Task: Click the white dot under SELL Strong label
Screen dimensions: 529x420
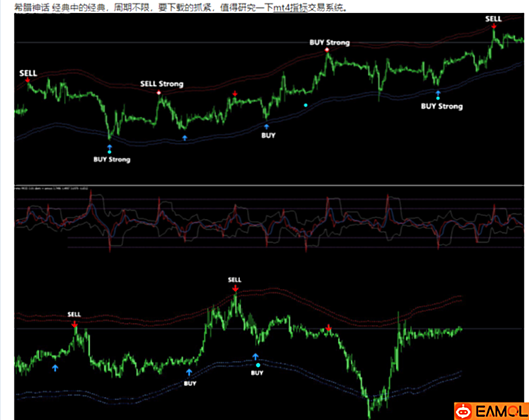Action: [x=159, y=92]
